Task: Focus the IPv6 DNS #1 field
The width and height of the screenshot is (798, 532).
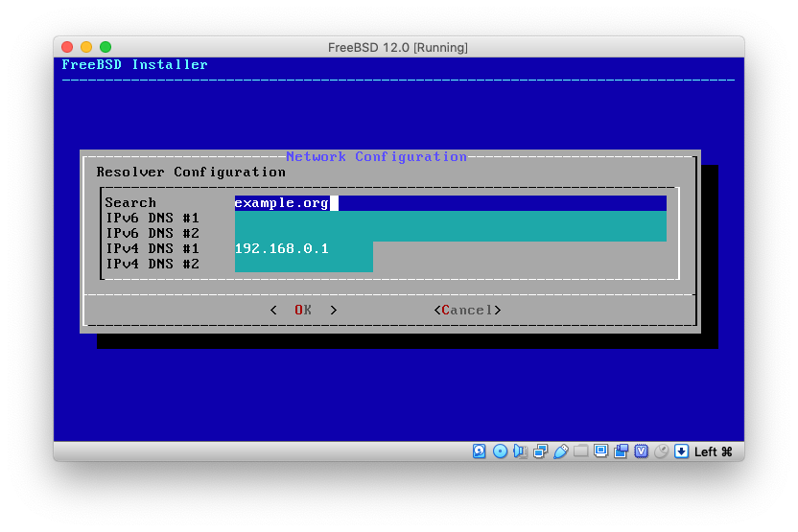Action: coord(450,219)
